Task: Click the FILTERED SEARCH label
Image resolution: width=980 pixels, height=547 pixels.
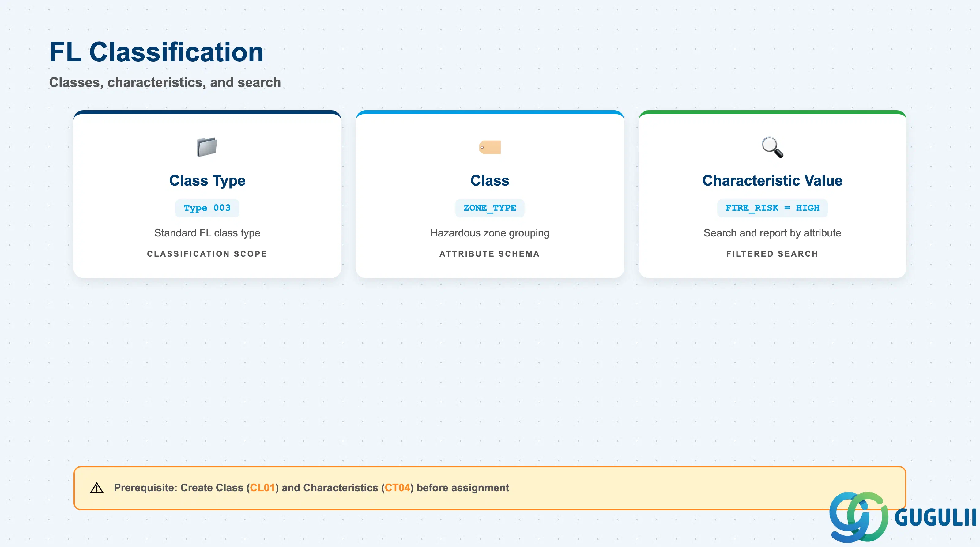Action: coord(772,254)
